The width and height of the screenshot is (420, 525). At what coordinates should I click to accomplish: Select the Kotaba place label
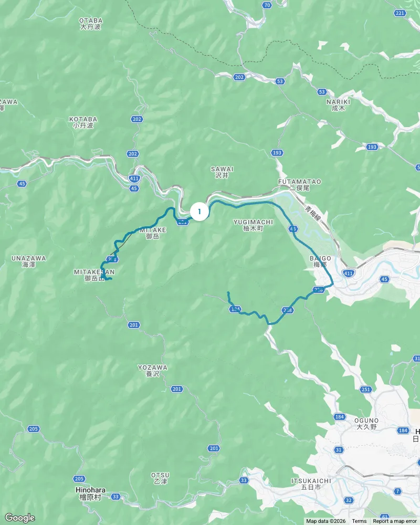pos(83,122)
